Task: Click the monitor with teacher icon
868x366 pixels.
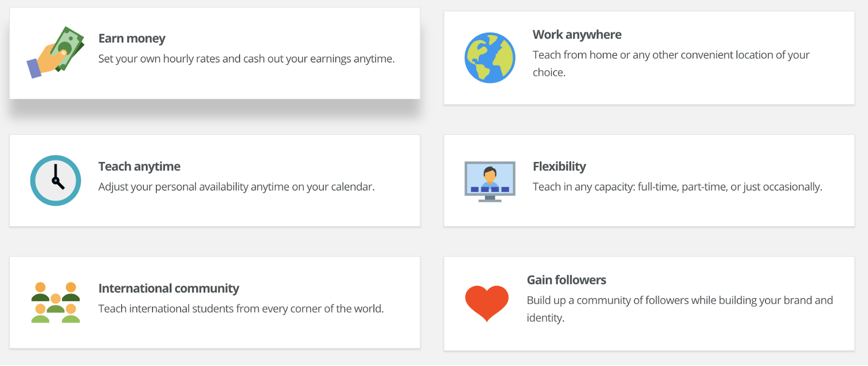Action: point(490,181)
